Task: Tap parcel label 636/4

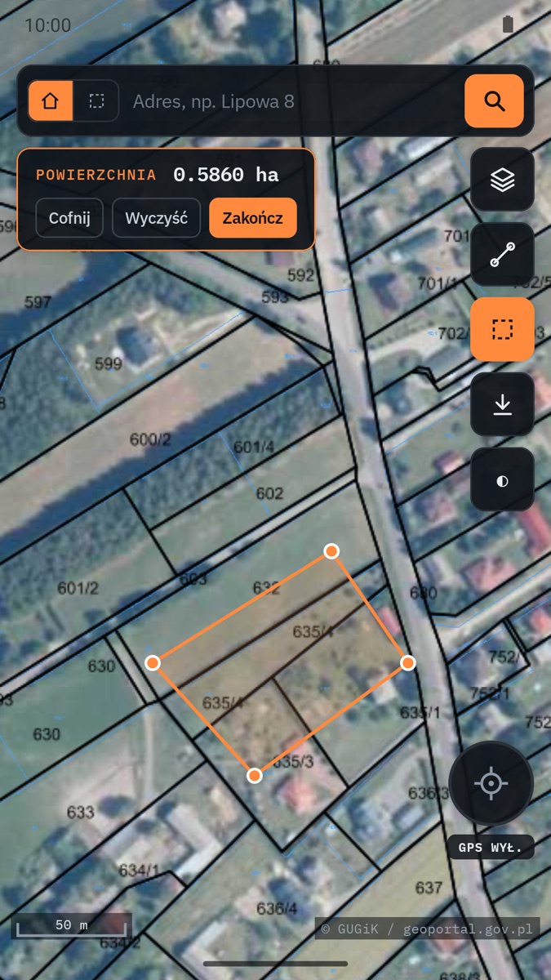Action: click(277, 908)
